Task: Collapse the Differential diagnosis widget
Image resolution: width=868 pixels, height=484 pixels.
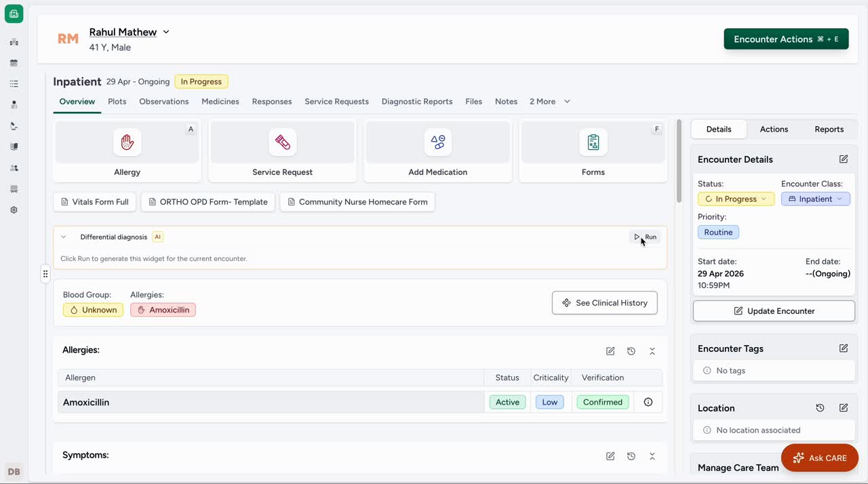Action: tap(64, 237)
